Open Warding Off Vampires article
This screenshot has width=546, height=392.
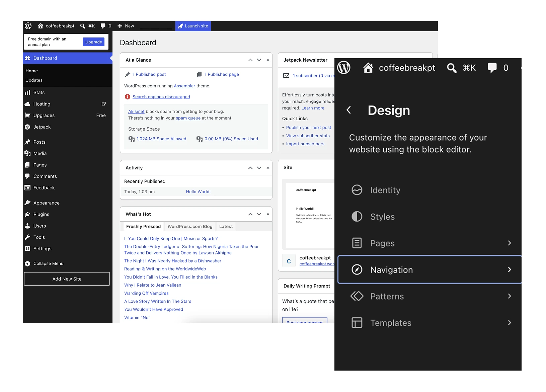point(146,293)
